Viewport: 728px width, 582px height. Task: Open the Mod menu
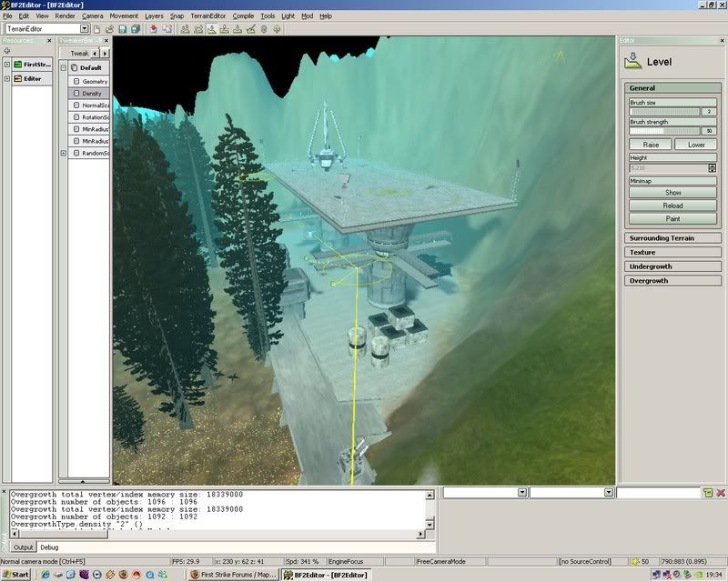pyautogui.click(x=308, y=15)
